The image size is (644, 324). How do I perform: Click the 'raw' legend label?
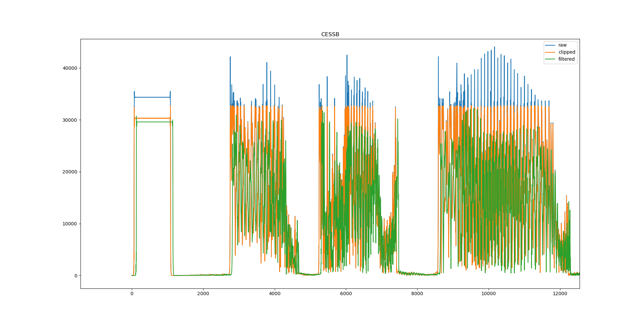[562, 45]
